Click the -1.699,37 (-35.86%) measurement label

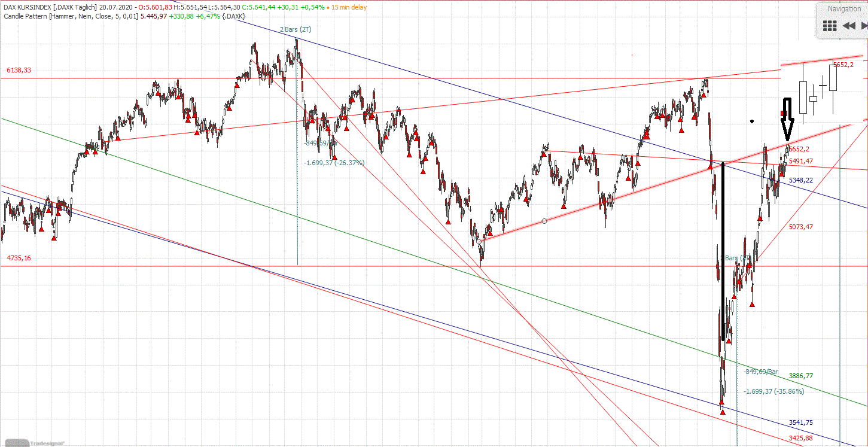(773, 391)
